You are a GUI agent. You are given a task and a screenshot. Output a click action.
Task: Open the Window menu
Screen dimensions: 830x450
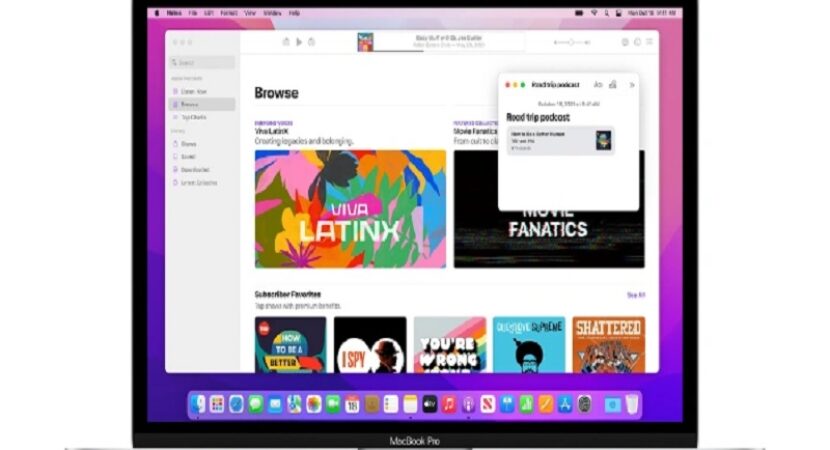tap(272, 13)
